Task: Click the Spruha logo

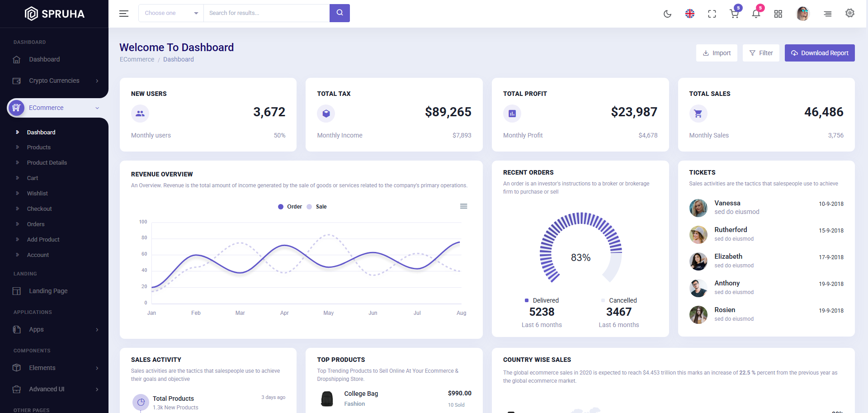Action: point(54,14)
